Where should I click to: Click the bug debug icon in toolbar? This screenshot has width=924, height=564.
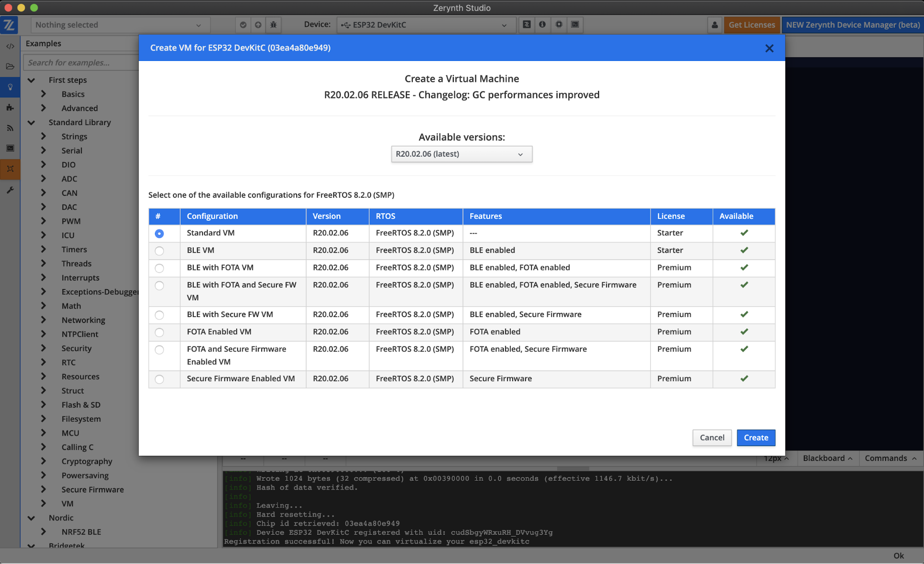click(x=273, y=25)
